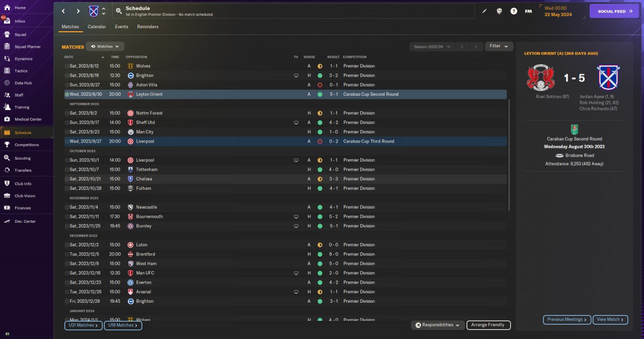The image size is (644, 339).
Task: Navigate back with the left arrow
Action: pos(63,11)
